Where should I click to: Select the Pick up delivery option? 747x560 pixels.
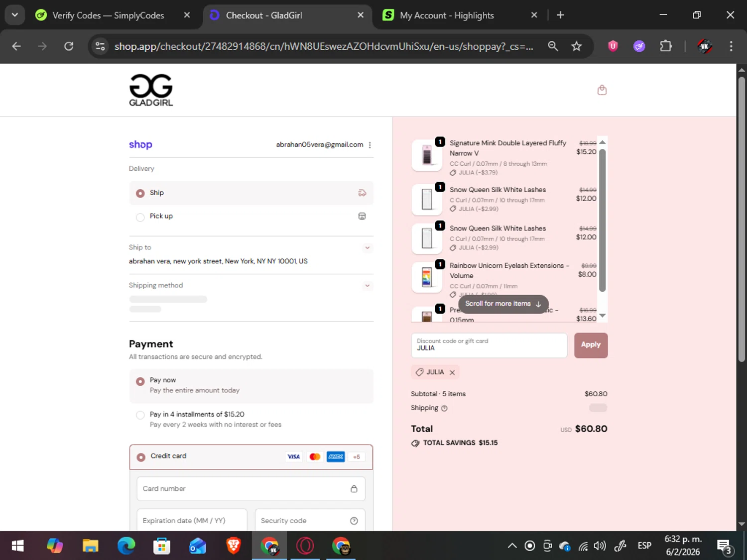[251, 217]
